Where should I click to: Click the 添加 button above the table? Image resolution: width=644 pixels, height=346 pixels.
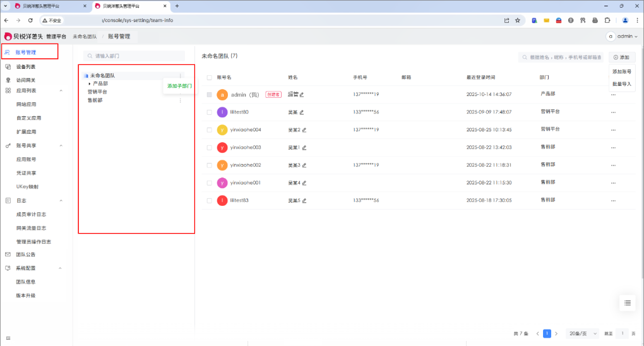click(621, 57)
